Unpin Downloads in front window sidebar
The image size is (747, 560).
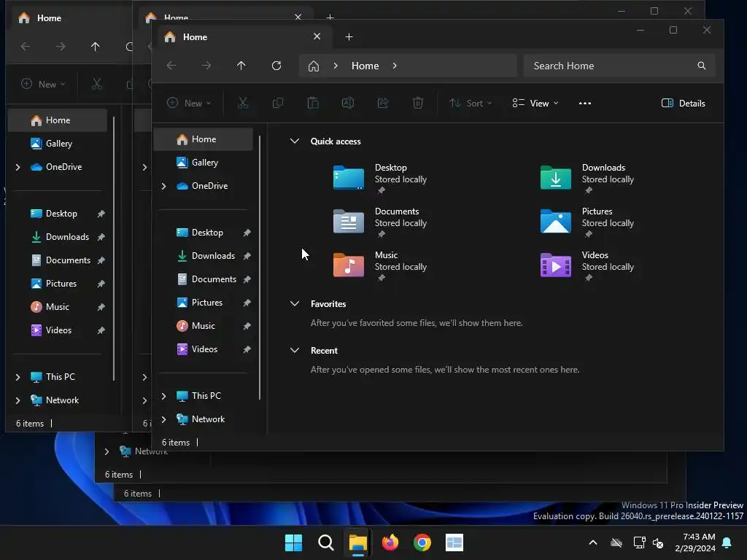(247, 256)
